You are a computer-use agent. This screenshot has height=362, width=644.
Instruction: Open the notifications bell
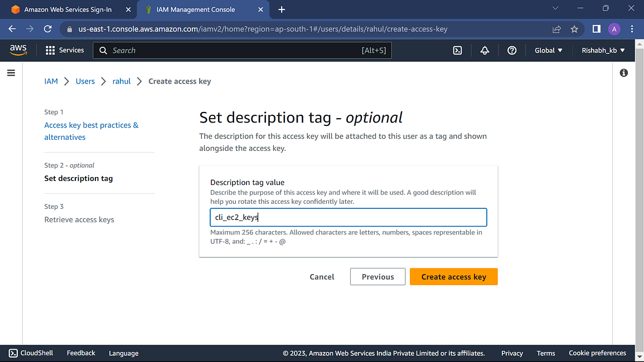[485, 51]
